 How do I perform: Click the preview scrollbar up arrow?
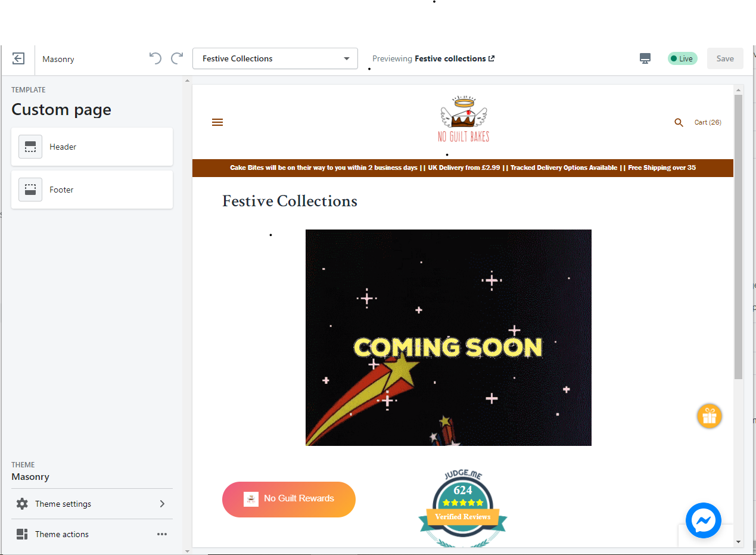[x=739, y=89]
